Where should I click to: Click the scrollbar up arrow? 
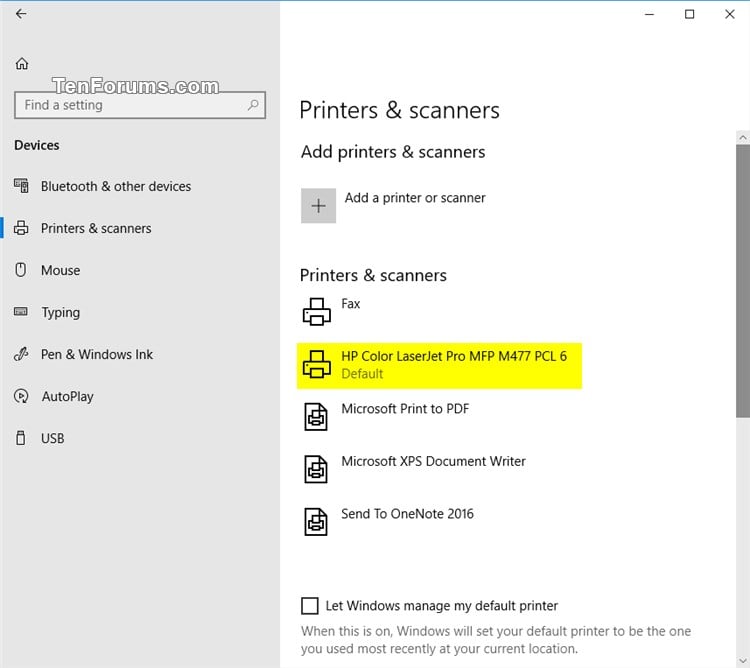[x=742, y=138]
